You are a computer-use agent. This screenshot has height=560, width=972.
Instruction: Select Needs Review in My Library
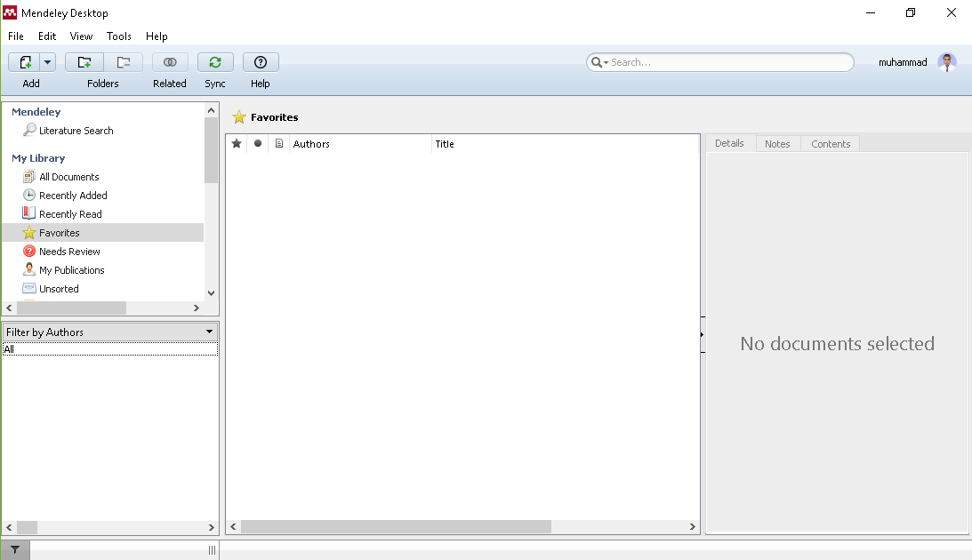coord(69,252)
